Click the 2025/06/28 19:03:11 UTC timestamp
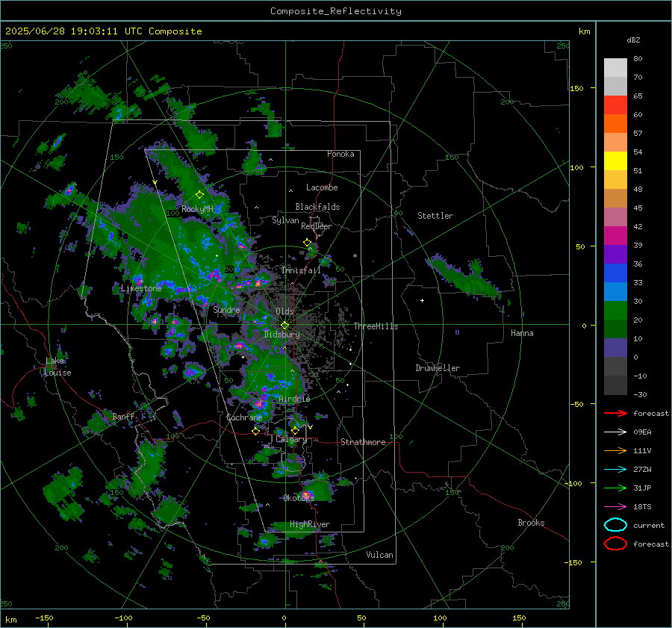 tap(103, 31)
